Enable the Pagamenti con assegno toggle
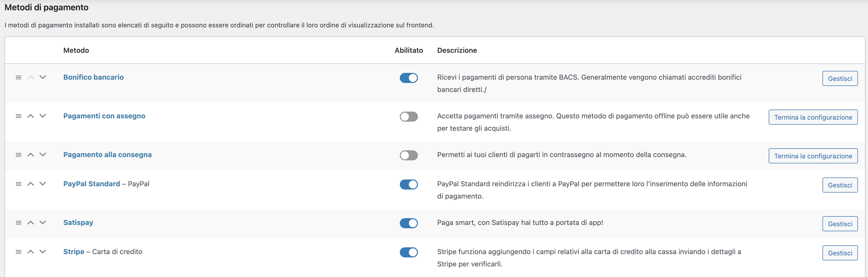 (409, 117)
